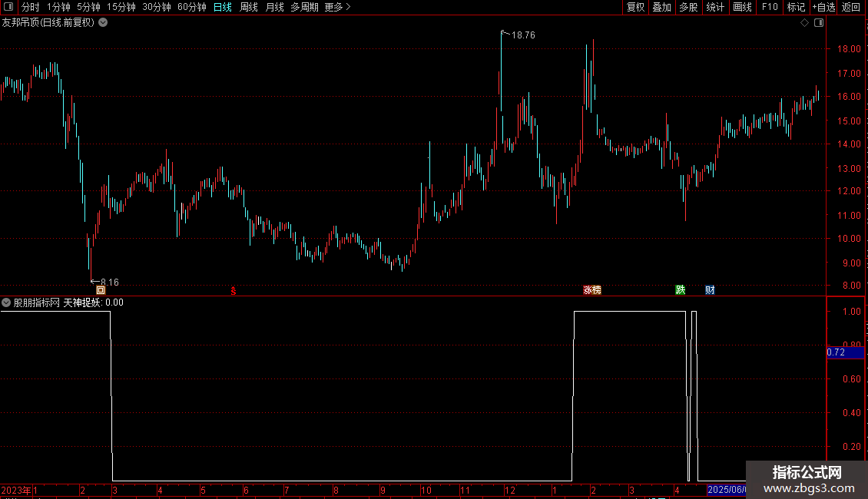Click the blue 0.72 indicator value tag
This screenshot has width=868, height=499.
(845, 352)
